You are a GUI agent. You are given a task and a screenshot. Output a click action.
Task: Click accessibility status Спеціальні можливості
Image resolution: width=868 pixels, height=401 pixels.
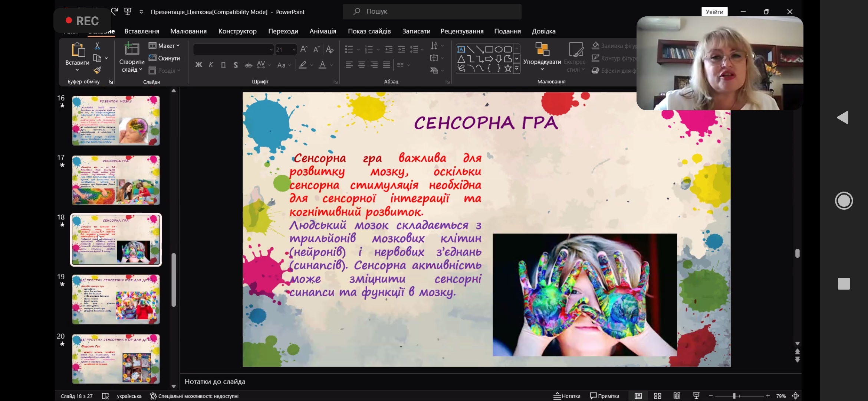click(x=194, y=396)
